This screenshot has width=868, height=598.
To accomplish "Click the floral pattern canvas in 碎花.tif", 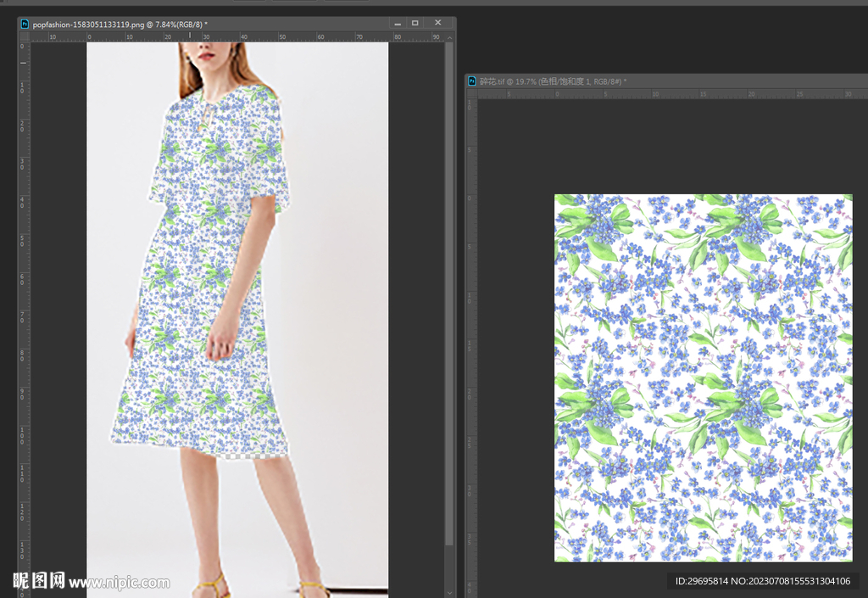I will [x=703, y=377].
